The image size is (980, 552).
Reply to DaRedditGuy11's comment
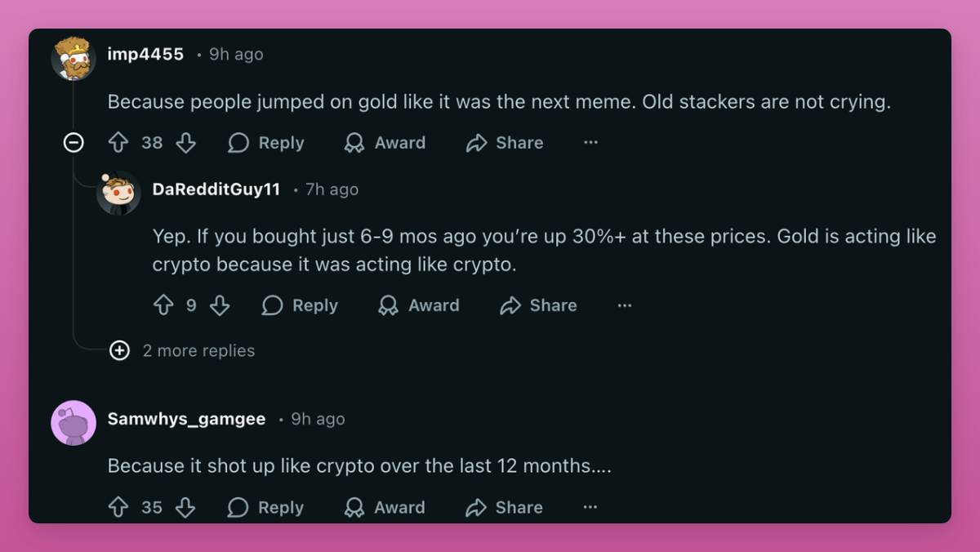pyautogui.click(x=300, y=305)
